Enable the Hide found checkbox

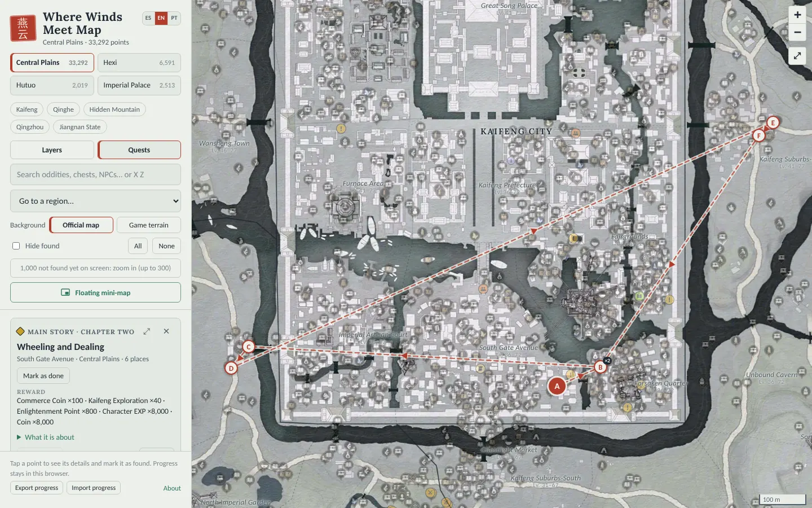[16, 246]
